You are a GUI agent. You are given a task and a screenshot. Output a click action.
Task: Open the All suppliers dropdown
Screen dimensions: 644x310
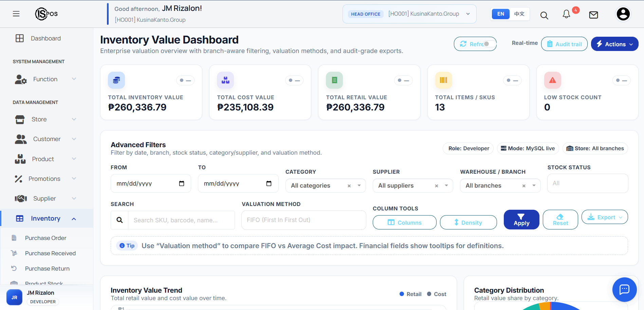click(x=413, y=186)
